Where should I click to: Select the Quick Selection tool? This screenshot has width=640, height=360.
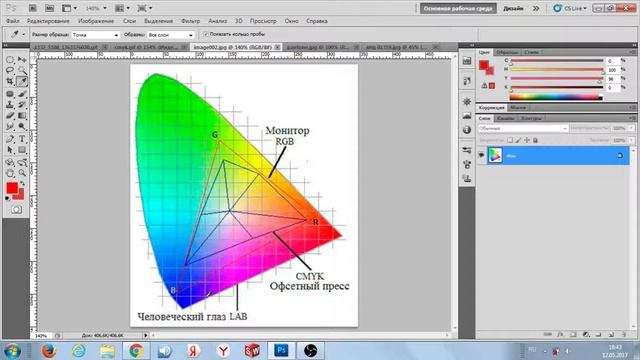point(22,71)
